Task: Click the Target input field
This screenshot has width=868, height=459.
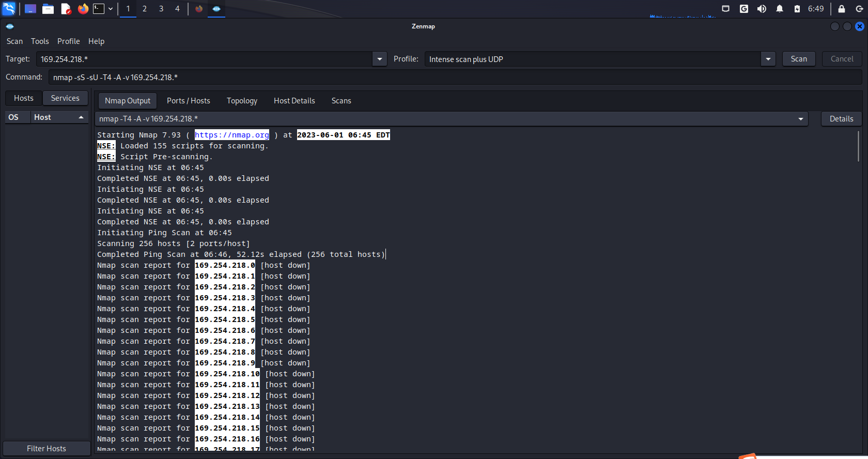Action: pyautogui.click(x=204, y=59)
